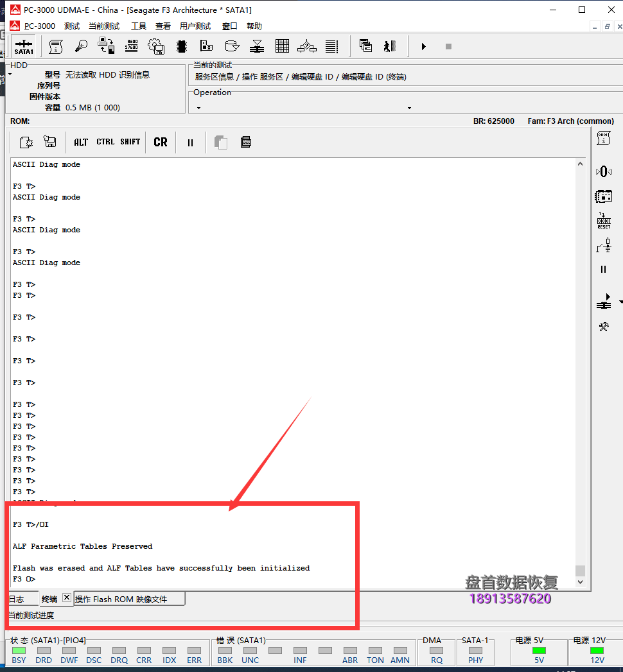Click right sidebar HDD info scroll icon
Screen dimensions: 623x672
coord(603,139)
